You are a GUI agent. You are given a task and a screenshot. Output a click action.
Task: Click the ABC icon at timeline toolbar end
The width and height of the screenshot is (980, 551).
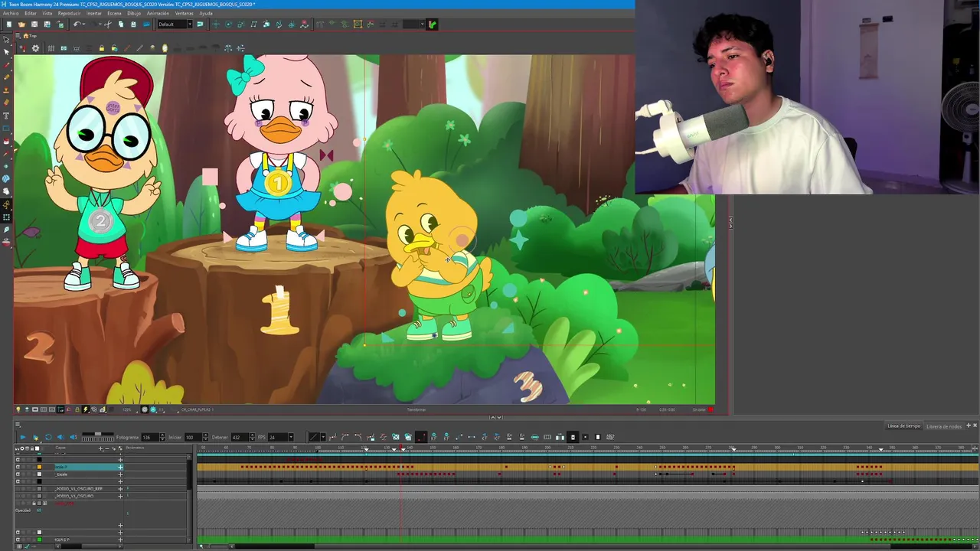click(610, 437)
